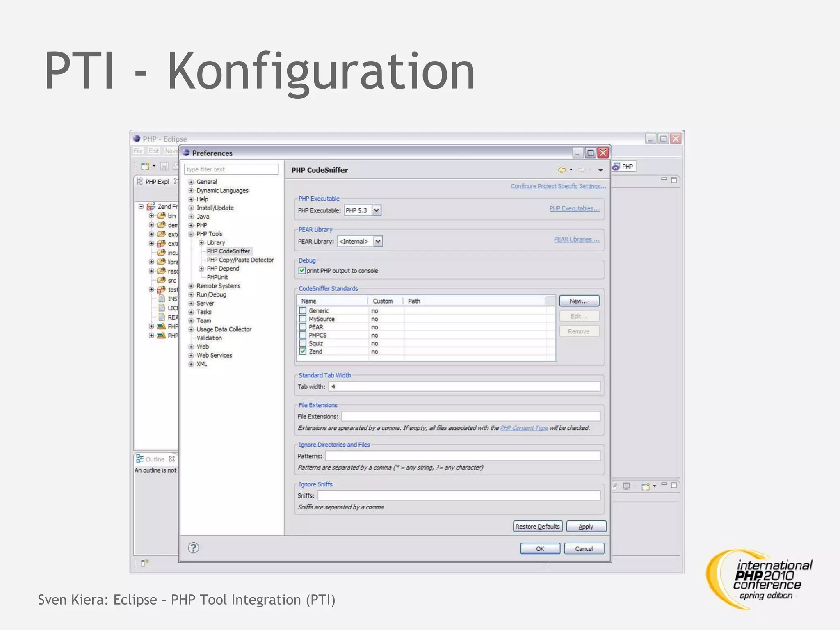This screenshot has height=630, width=840.
Task: Click the ignore Patterns input field
Action: point(463,456)
